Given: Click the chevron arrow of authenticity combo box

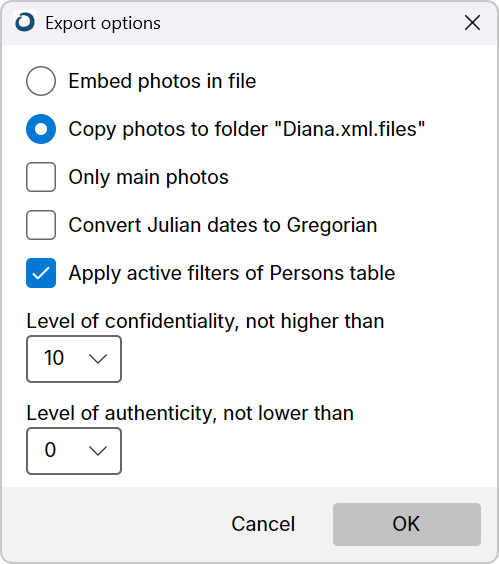Looking at the screenshot, I should [x=98, y=451].
